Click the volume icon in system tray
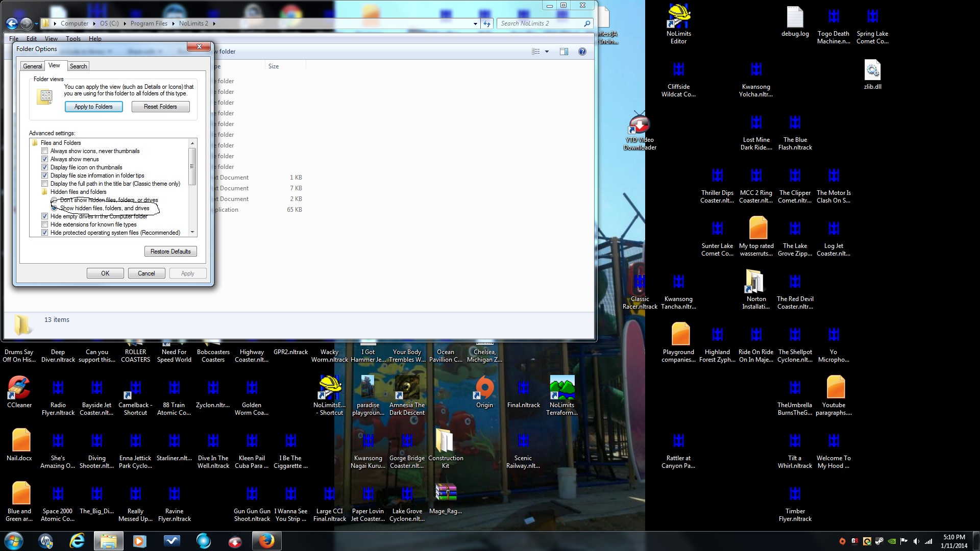 (x=916, y=541)
